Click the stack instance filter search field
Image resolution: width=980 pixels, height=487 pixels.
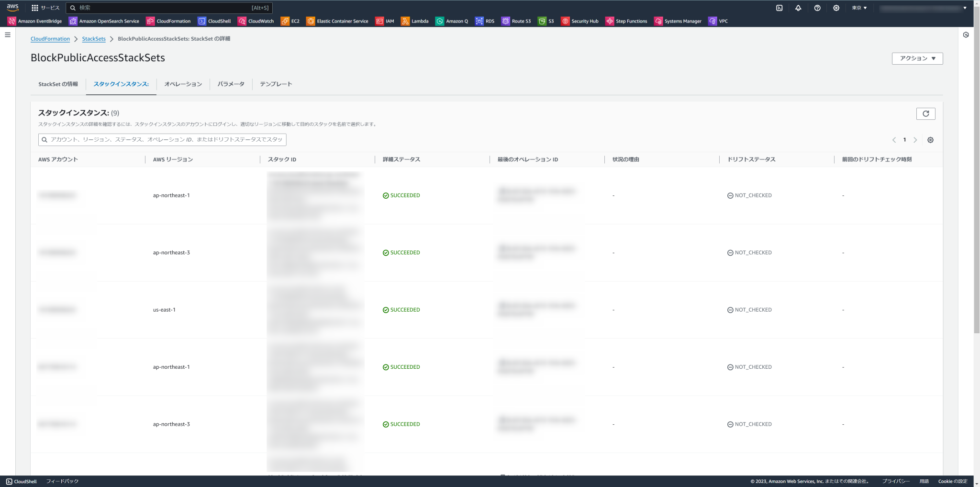pyautogui.click(x=163, y=139)
